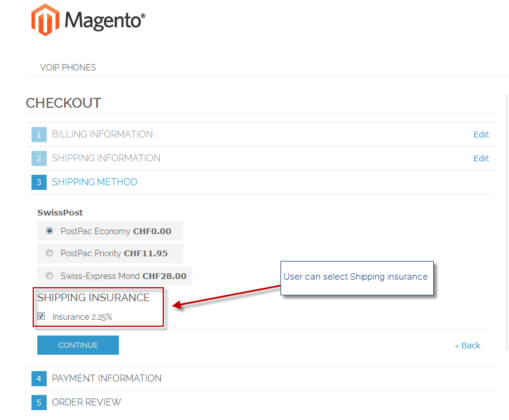Click the Magento logo icon
509x420 pixels.
tap(45, 20)
